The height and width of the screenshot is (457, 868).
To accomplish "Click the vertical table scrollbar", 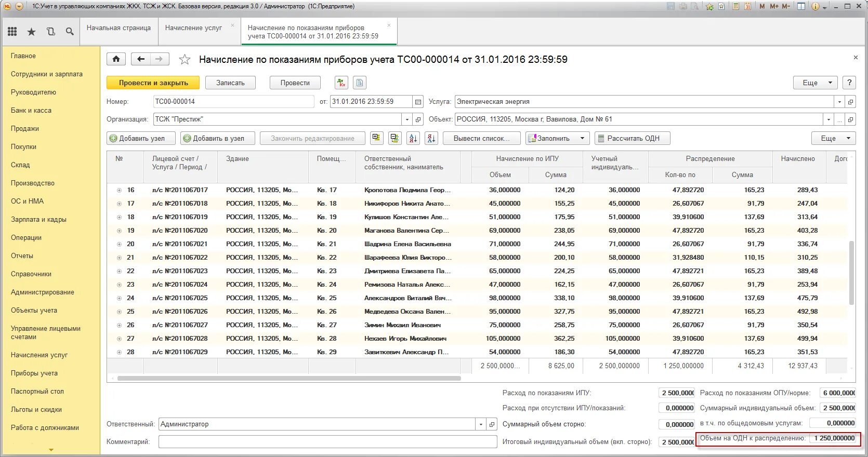I will point(851,273).
